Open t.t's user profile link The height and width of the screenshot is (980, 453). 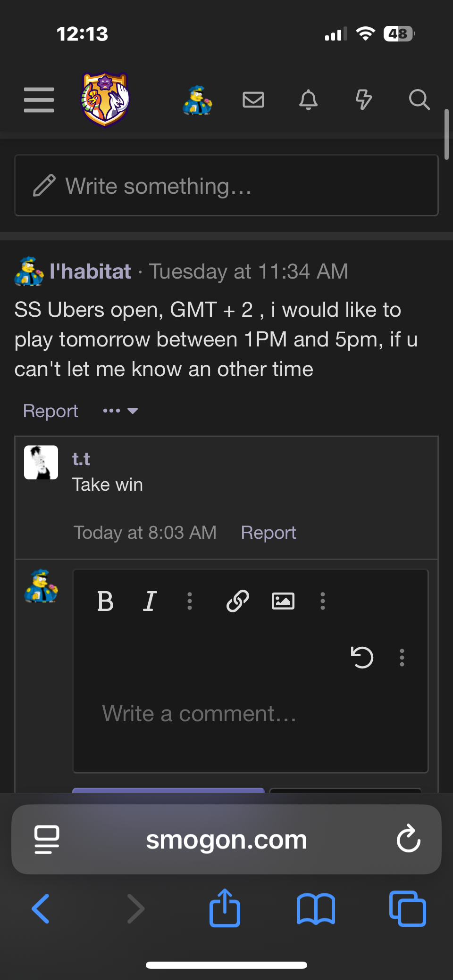coord(81,459)
